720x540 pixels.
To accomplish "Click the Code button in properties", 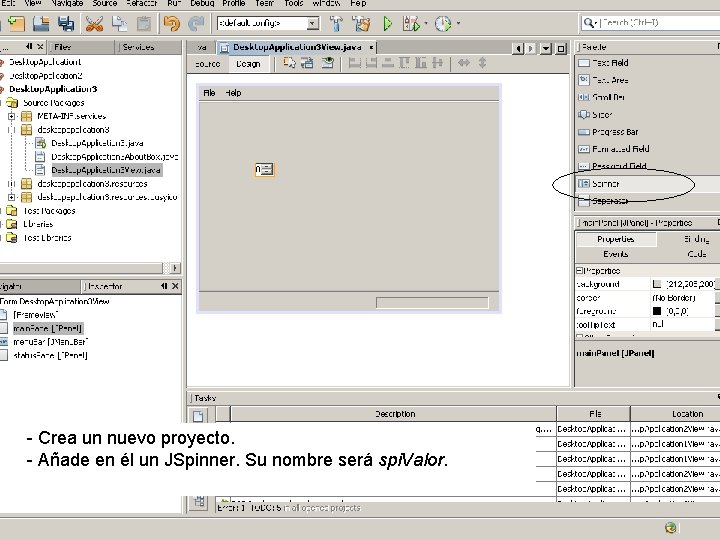I will [x=697, y=254].
